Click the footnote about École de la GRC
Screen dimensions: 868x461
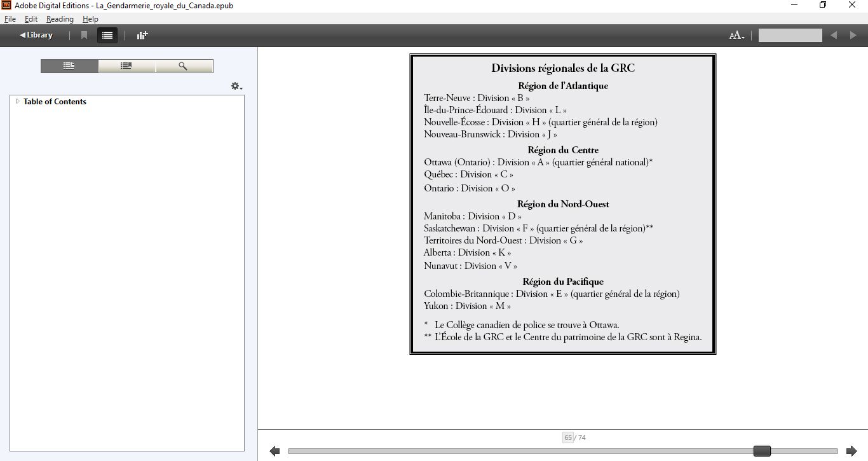coord(563,337)
